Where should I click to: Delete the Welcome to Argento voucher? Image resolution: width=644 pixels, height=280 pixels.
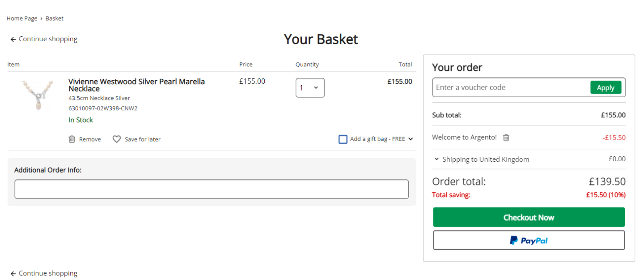coord(506,138)
